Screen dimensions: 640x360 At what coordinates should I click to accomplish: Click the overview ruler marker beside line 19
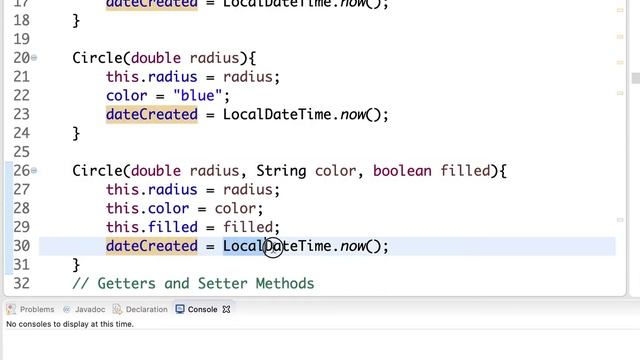tap(620, 37)
